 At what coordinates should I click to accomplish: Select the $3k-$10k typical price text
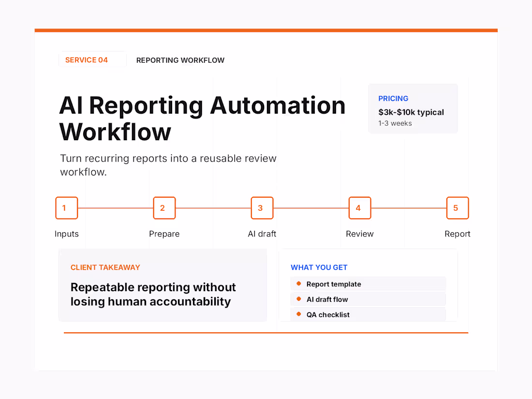click(x=411, y=112)
